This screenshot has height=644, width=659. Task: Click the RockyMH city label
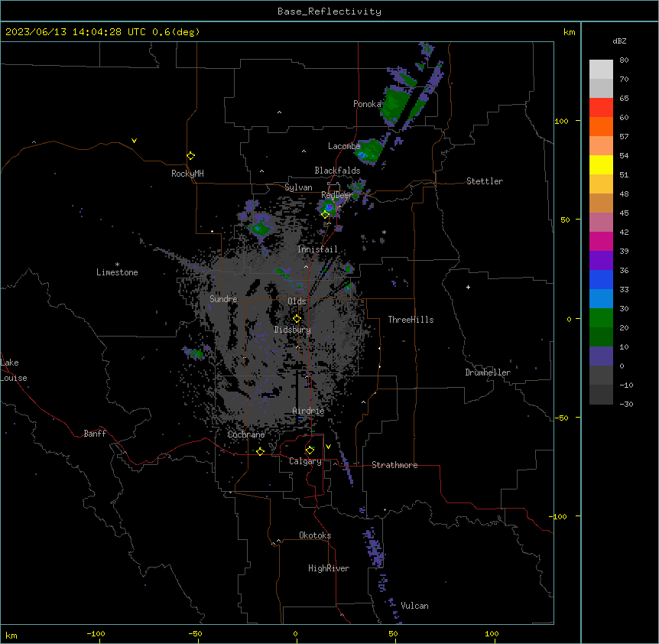[x=187, y=174]
